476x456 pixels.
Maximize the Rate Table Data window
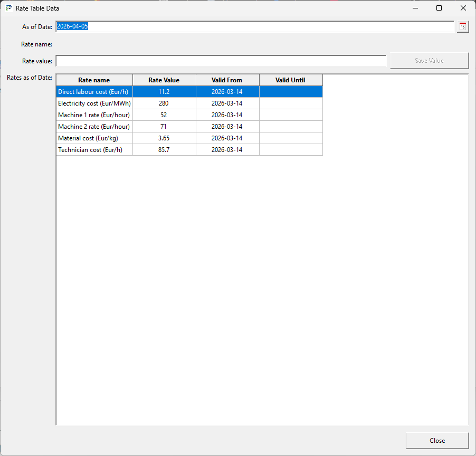click(439, 8)
